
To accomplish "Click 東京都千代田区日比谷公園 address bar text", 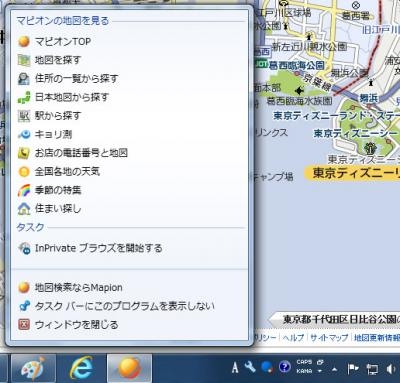I will 341,319.
